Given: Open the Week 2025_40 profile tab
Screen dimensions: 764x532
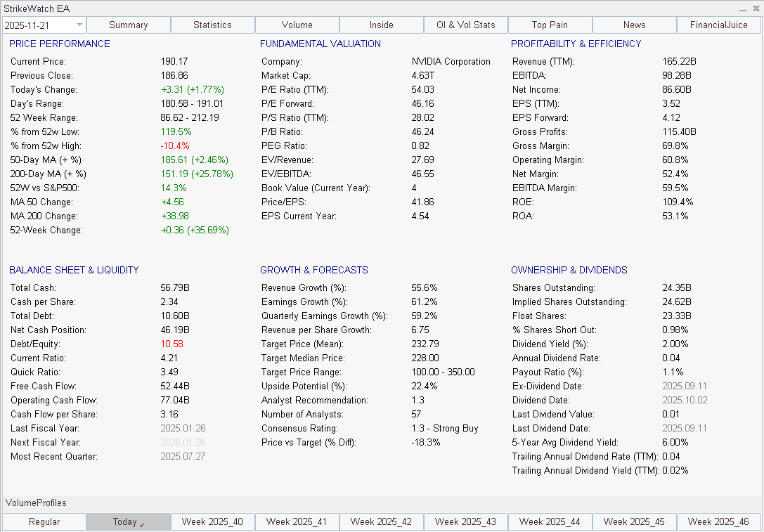Looking at the screenshot, I should click(x=212, y=521).
